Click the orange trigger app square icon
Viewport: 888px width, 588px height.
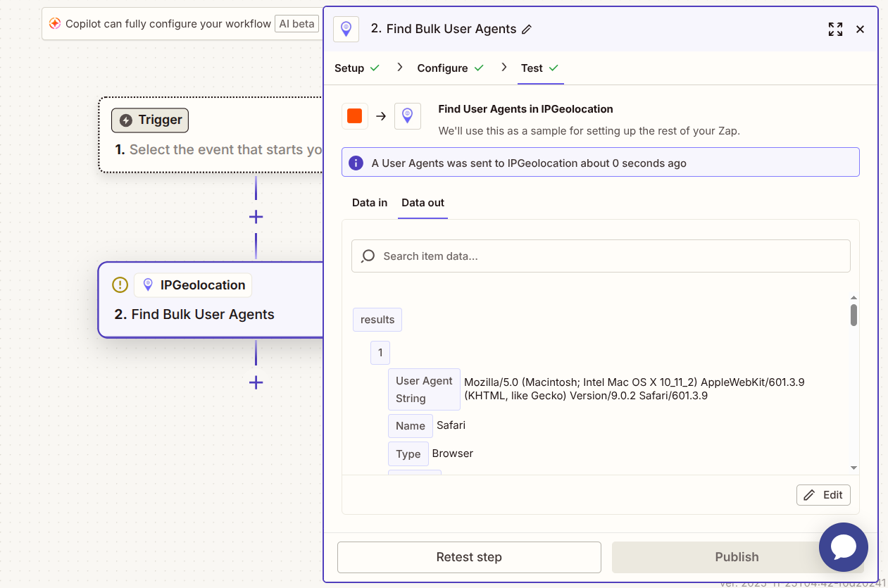(355, 116)
